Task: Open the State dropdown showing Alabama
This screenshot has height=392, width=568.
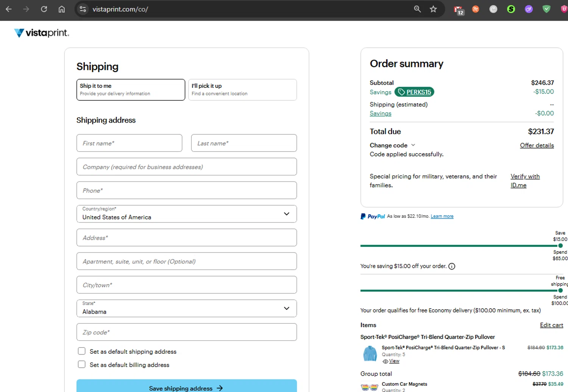Action: 187,308
